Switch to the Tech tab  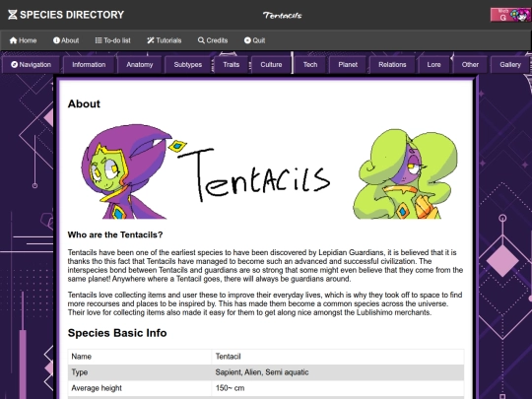click(x=310, y=64)
